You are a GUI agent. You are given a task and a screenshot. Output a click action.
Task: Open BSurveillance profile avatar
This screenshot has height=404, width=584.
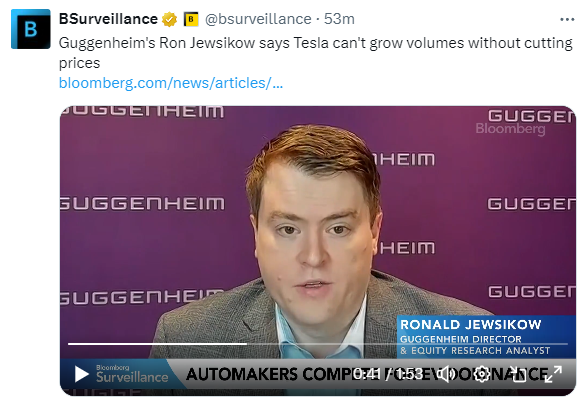coord(31,29)
